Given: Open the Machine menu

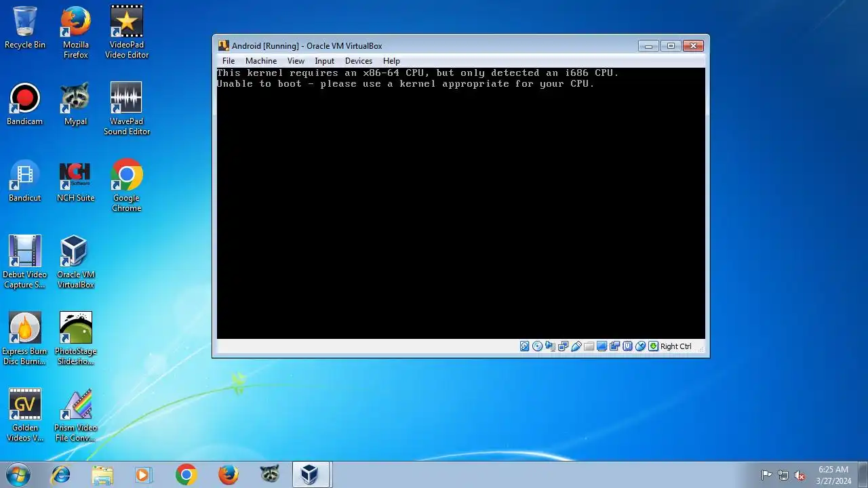Looking at the screenshot, I should [261, 61].
